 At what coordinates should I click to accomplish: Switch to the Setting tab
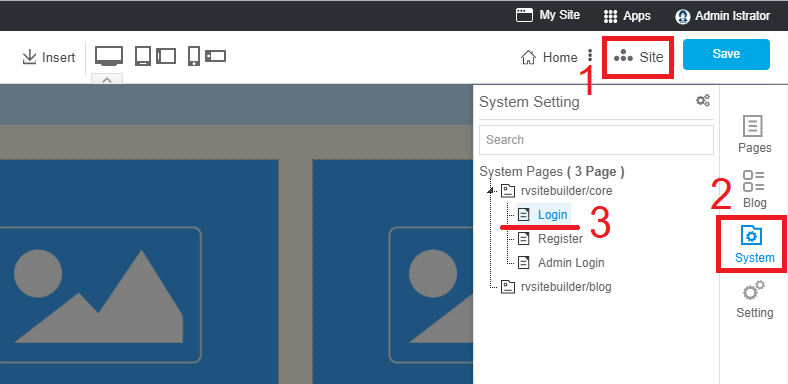754,299
